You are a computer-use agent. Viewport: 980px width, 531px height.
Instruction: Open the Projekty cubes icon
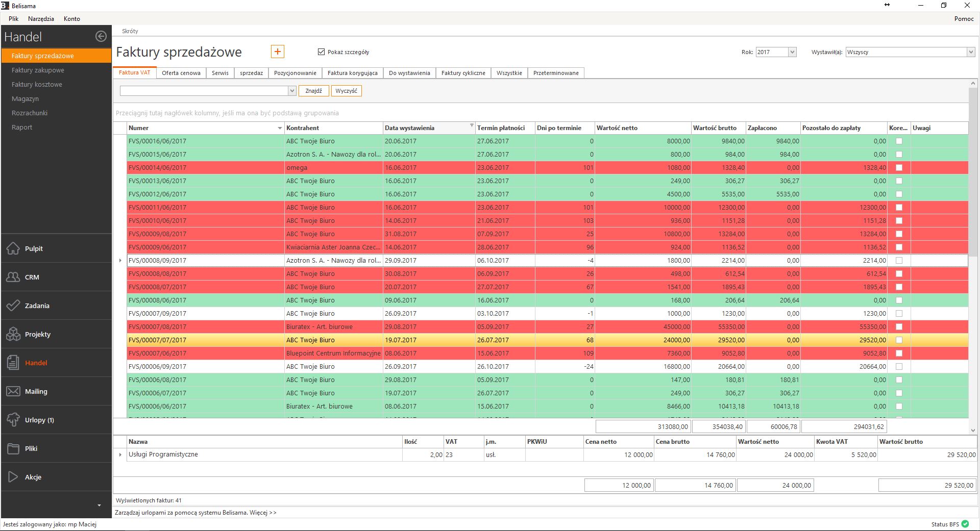[x=13, y=334]
